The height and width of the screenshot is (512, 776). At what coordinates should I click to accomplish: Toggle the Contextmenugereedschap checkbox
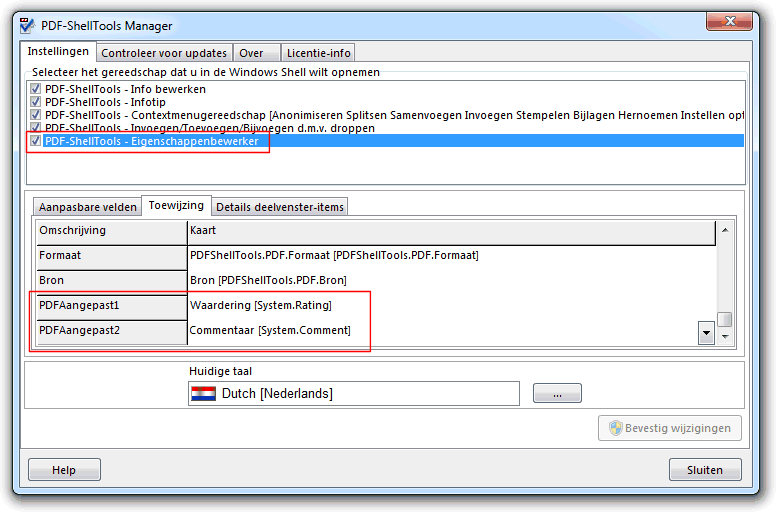tap(35, 115)
